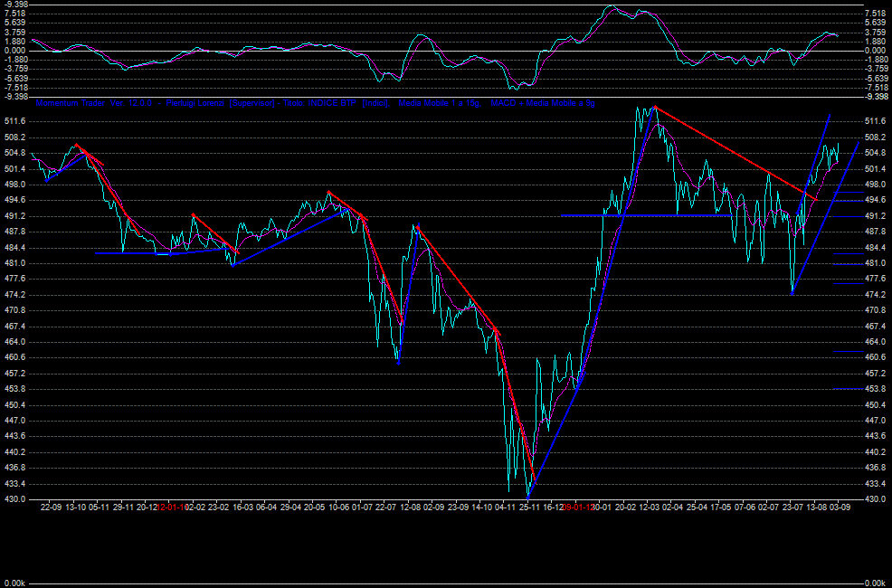The width and height of the screenshot is (892, 588).
Task: Click the 0.00k volume label at bottom left
Action: (x=15, y=583)
